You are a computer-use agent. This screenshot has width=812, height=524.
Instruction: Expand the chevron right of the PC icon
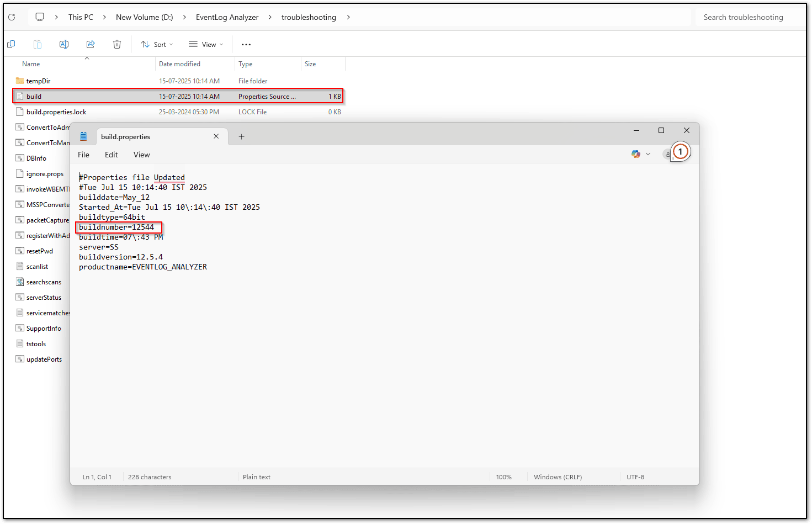click(56, 17)
